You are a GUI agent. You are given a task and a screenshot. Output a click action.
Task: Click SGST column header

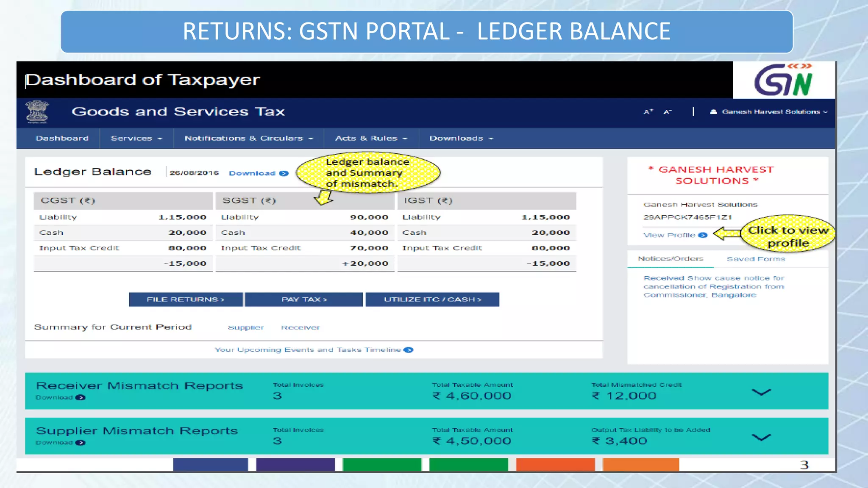[305, 201]
